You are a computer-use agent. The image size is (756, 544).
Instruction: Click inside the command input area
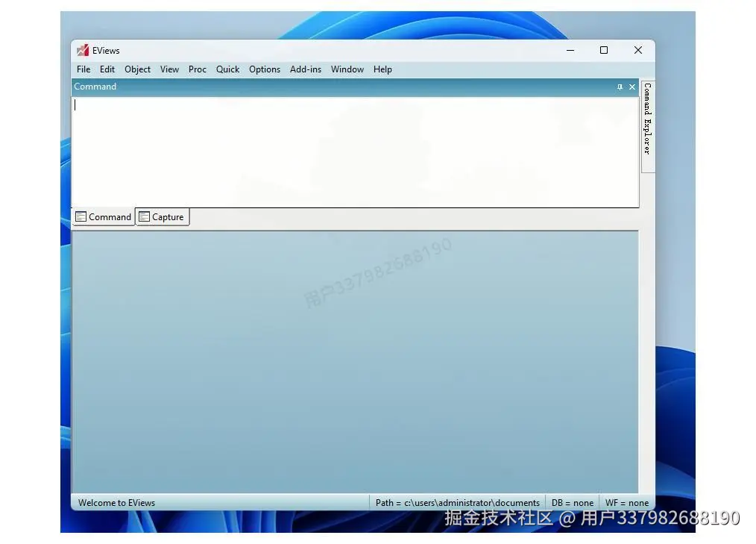356,152
